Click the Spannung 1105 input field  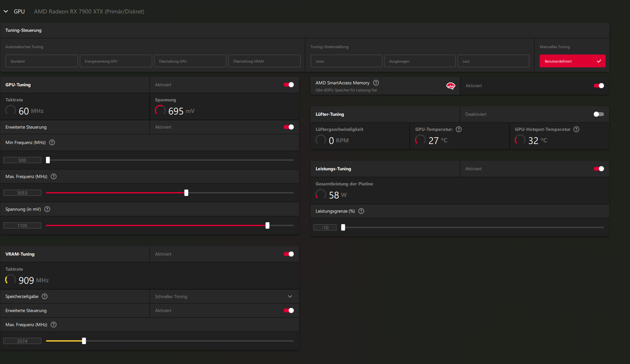click(22, 225)
